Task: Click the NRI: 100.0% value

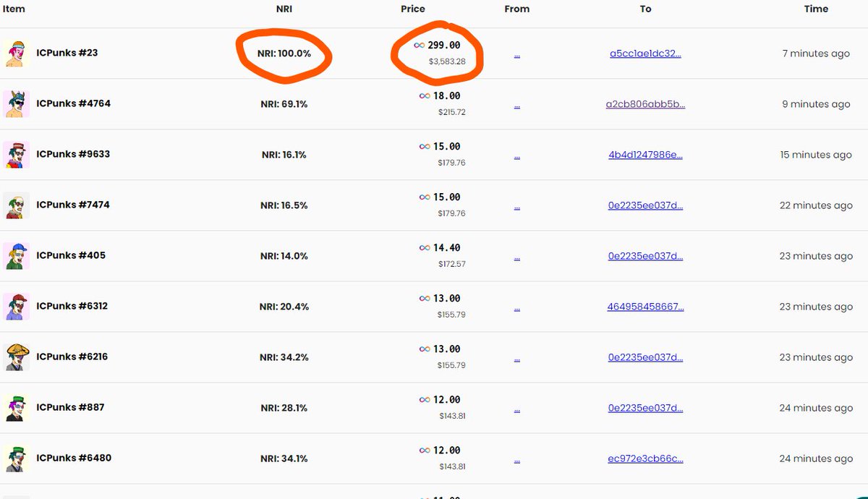Action: (284, 54)
